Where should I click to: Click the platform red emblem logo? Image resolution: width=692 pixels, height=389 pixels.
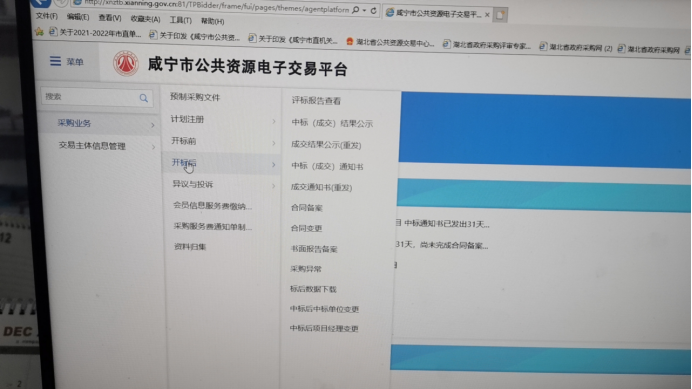point(126,63)
